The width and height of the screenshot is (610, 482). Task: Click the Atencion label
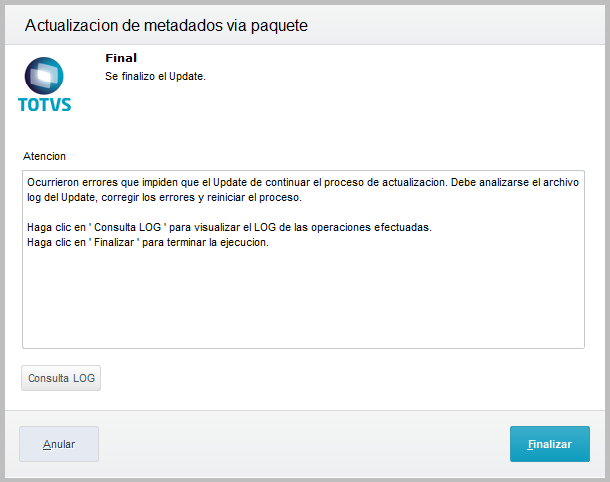point(44,156)
